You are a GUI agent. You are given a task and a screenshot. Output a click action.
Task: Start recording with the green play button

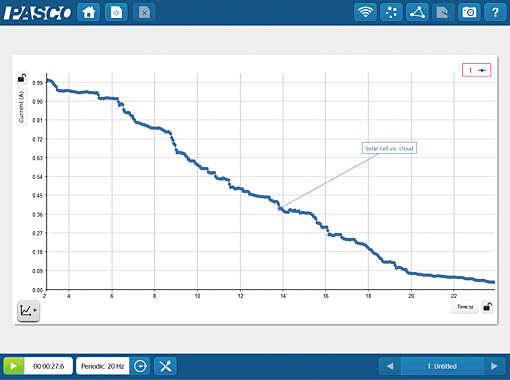14,366
